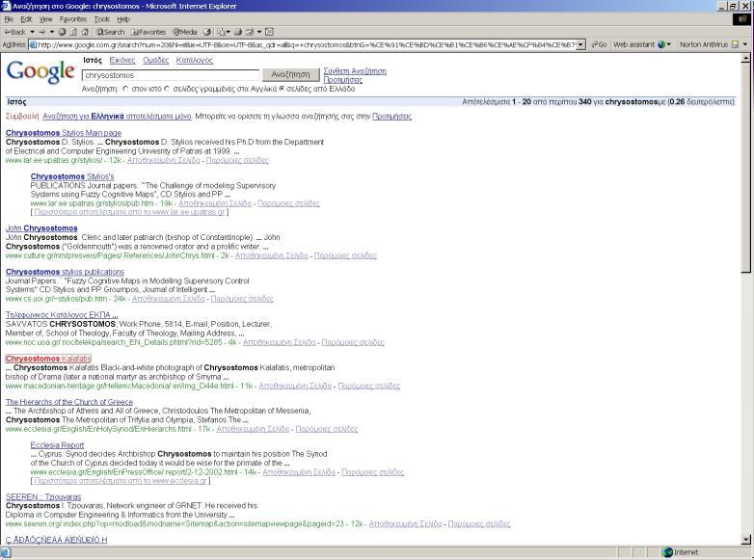Open the Favorites pane from the toolbar
This screenshot has height=560, width=754.
(x=148, y=32)
